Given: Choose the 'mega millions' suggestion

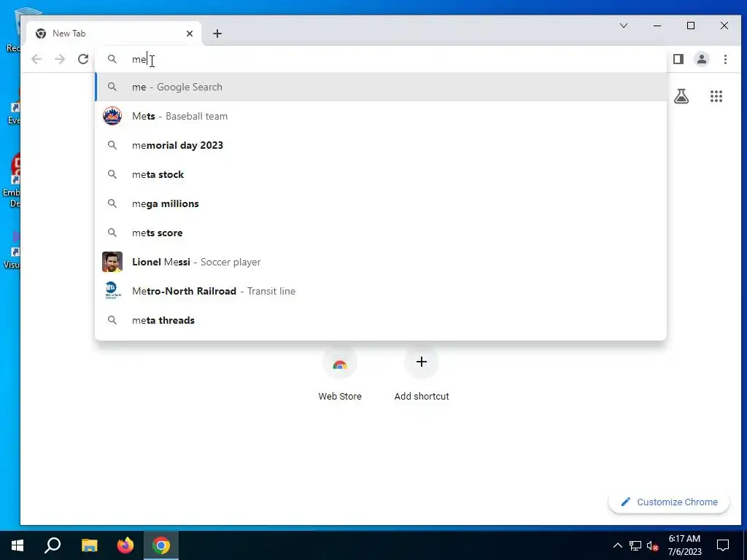Looking at the screenshot, I should 381,203.
